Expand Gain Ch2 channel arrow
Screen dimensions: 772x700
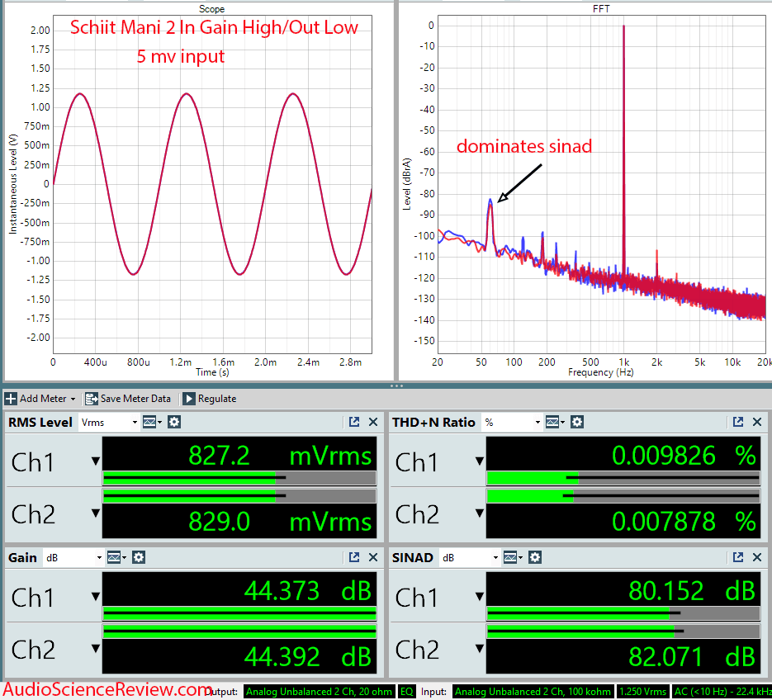coord(96,649)
